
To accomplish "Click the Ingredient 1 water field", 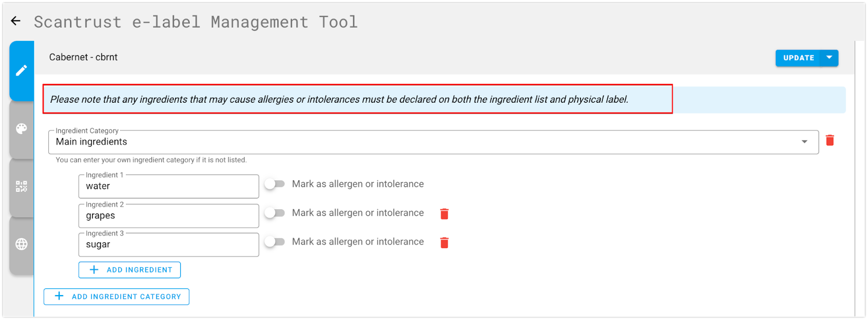I will (x=169, y=186).
